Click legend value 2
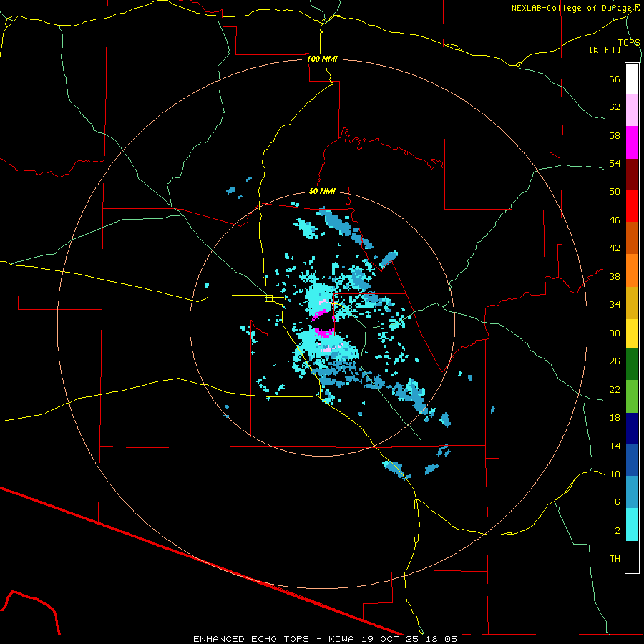 [617, 530]
